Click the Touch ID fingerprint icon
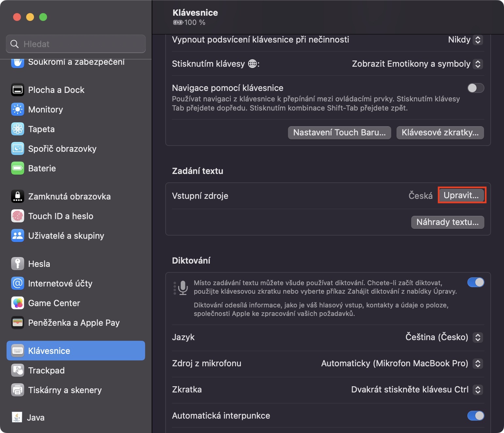504x433 pixels. (x=18, y=216)
